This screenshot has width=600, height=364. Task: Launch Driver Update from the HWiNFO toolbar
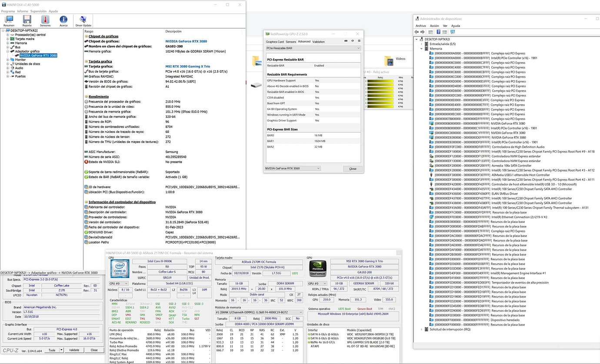[x=83, y=19]
